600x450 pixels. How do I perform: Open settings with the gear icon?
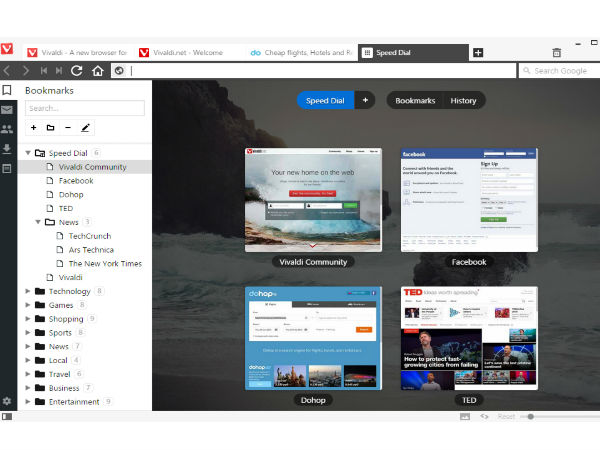tap(7, 401)
